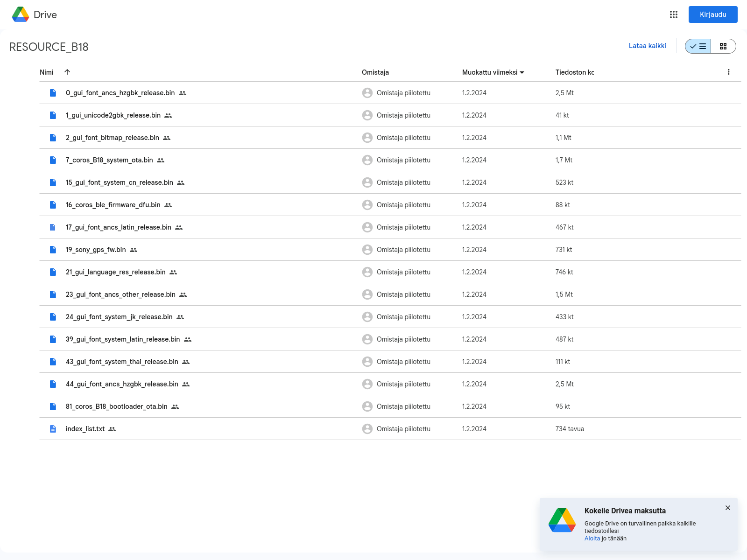Download all with Lataa kaikki

(647, 46)
